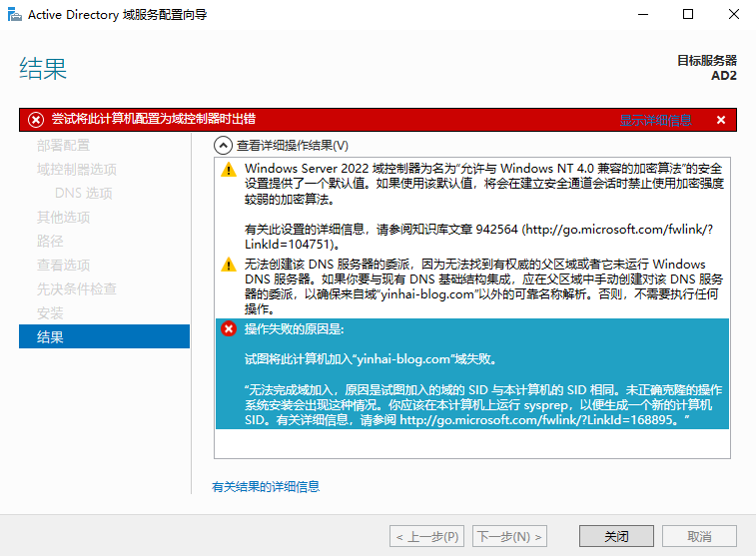Click the warning icon beside DNS delegation message
The height and width of the screenshot is (556, 756).
coord(229,265)
